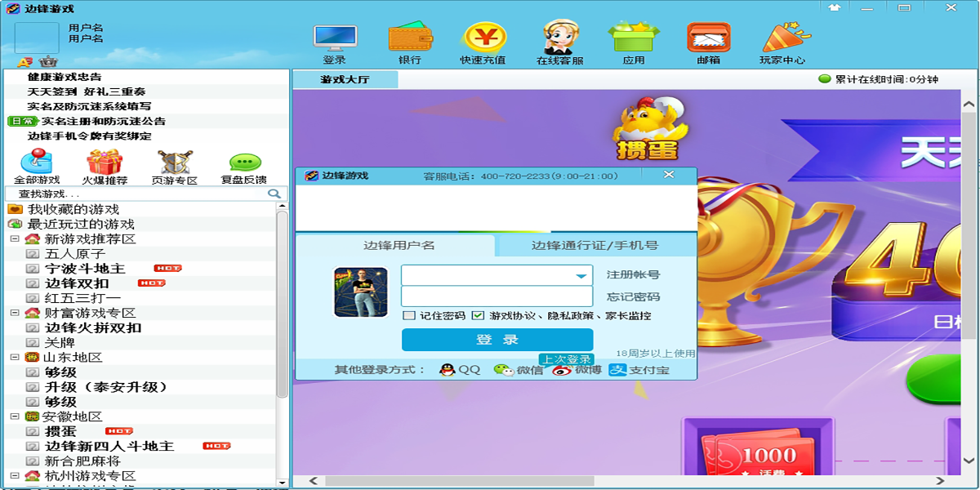The width and height of the screenshot is (980, 490).
Task: Open 在线客服 online customer service
Action: pos(559,38)
